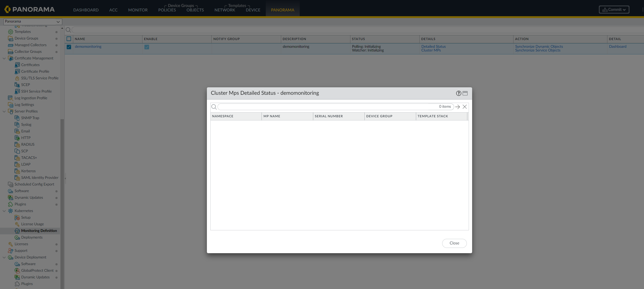
Task: Click the Kubernetes helm icon in sidebar
Action: [11, 211]
